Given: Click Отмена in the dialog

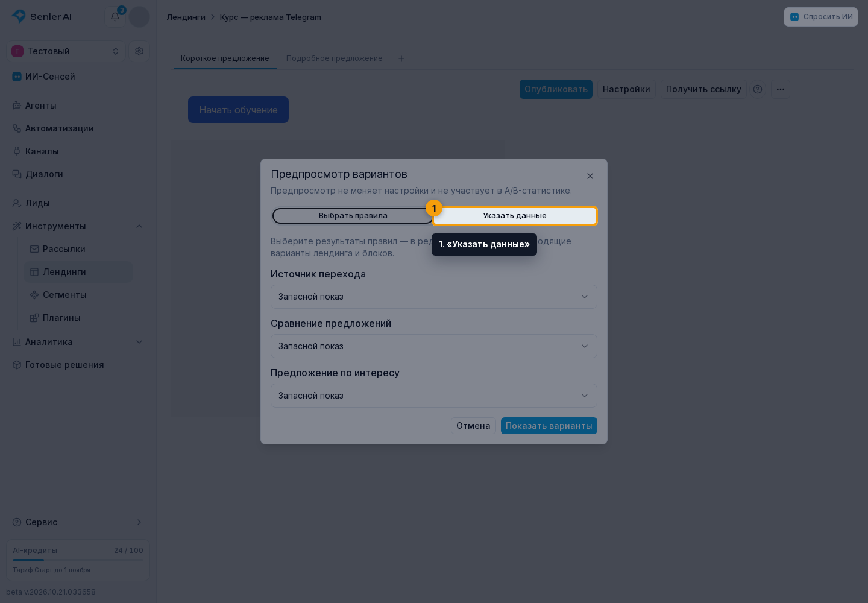Looking at the screenshot, I should [473, 426].
